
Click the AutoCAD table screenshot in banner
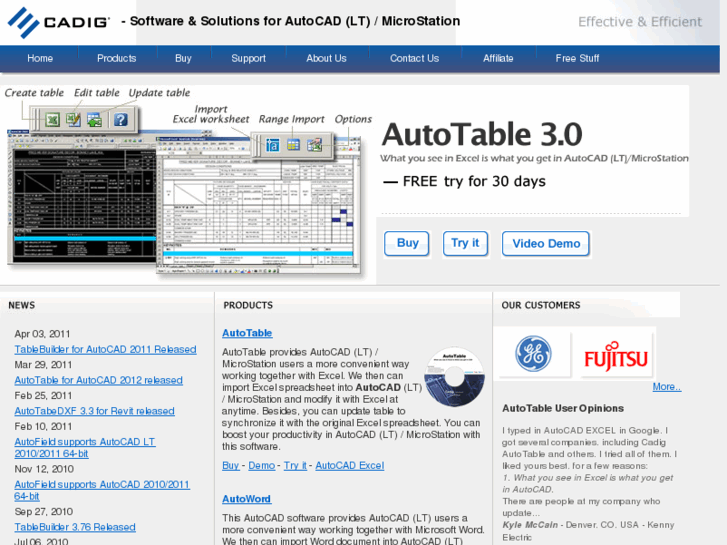(x=82, y=199)
